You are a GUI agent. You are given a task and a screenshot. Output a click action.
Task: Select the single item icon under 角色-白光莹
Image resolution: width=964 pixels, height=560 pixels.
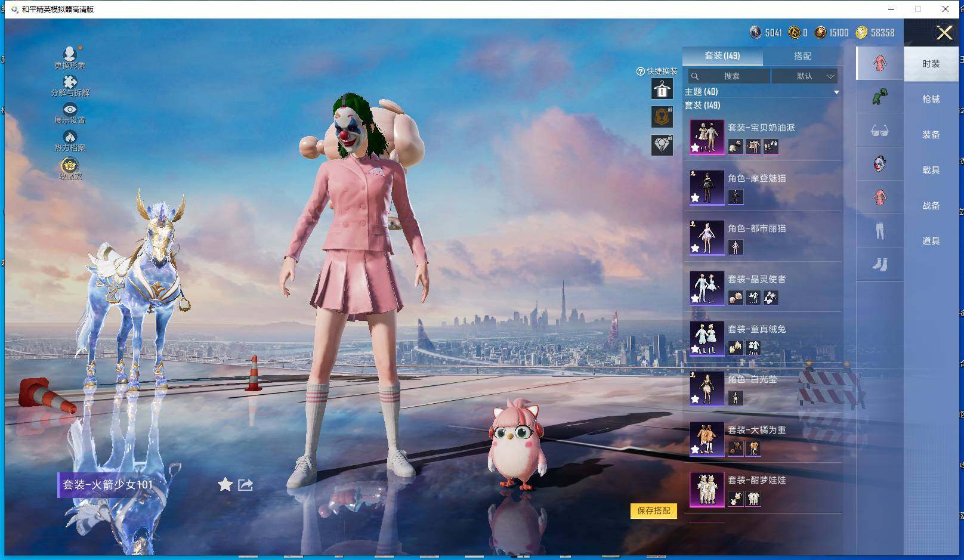click(736, 398)
